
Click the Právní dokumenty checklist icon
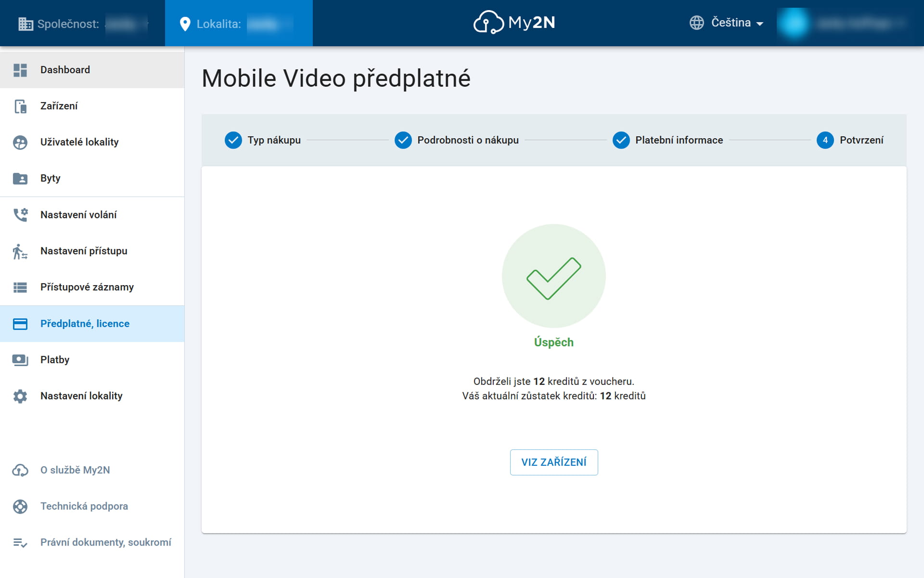(20, 542)
